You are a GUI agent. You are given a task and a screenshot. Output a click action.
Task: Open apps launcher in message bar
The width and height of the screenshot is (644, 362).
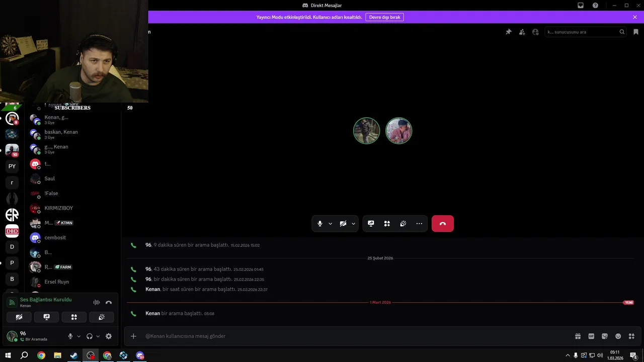(x=631, y=336)
